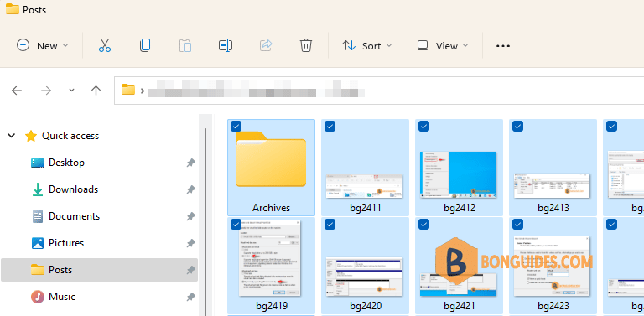Uncheck the bg2420 checkbox
This screenshot has width=644, height=316.
click(330, 224)
